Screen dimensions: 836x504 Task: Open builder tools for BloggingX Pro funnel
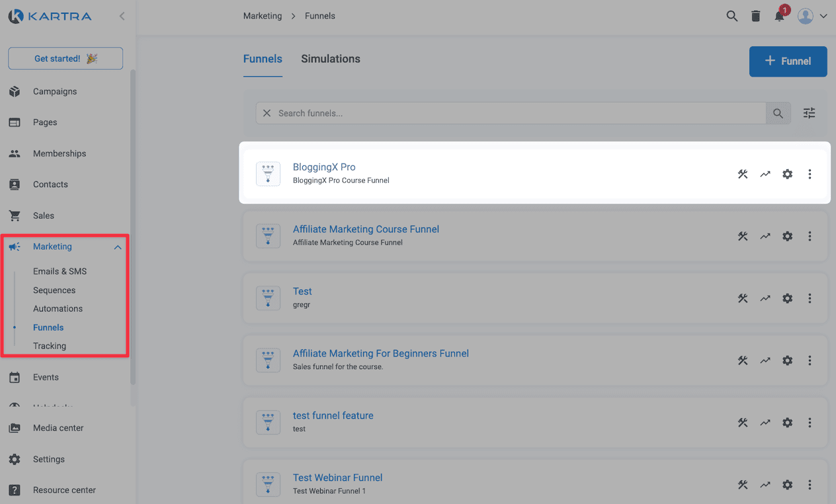click(x=743, y=174)
